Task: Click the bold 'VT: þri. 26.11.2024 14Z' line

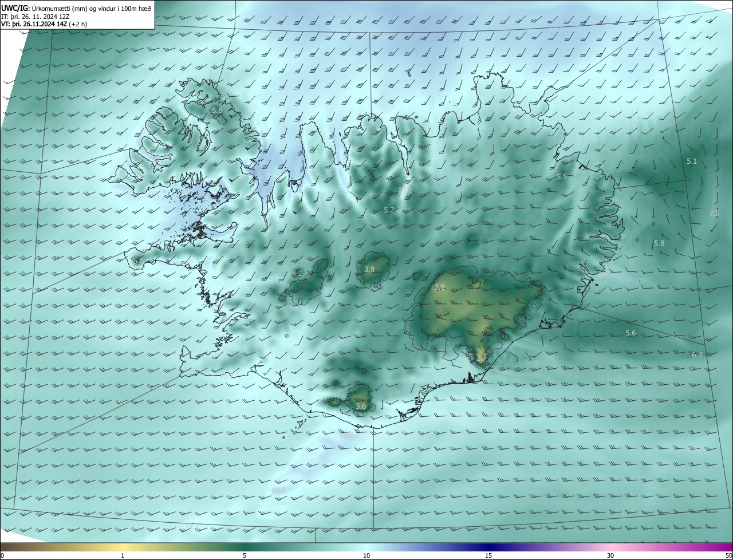Action: point(34,24)
